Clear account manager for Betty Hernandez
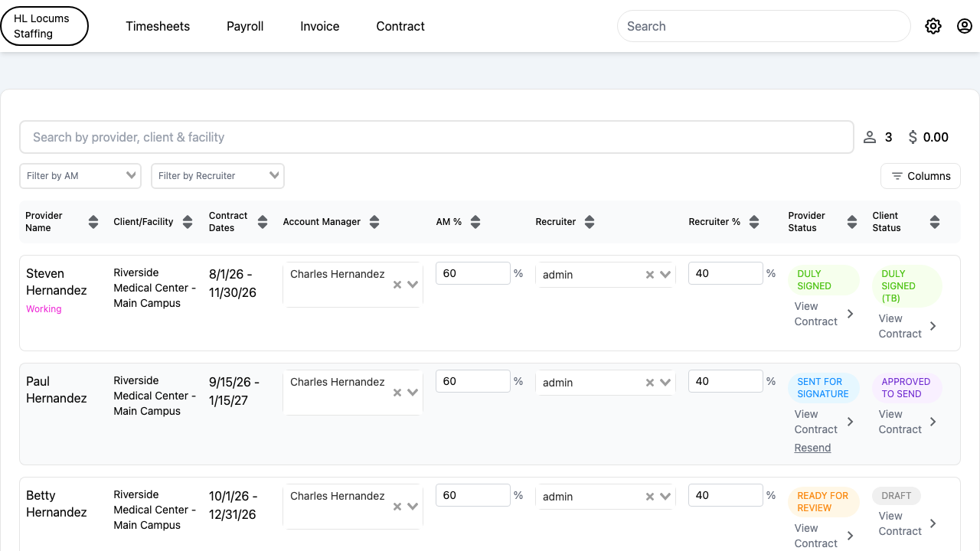 tap(397, 507)
